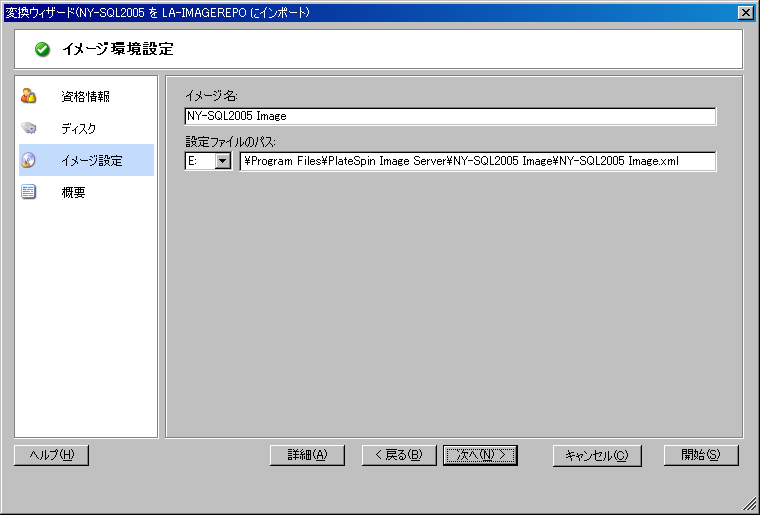
Task: Open the 概要 summary step
Action: pos(86,192)
